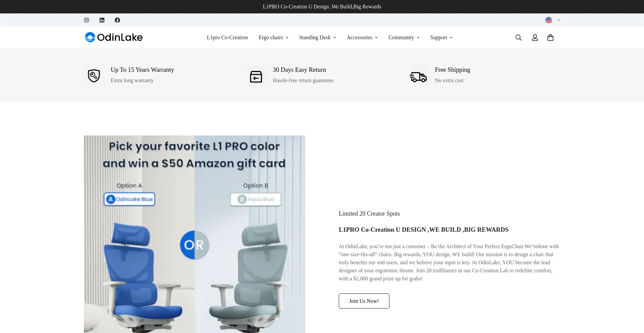Open the LinkedIn social link
The height and width of the screenshot is (333, 644).
pyautogui.click(x=102, y=20)
